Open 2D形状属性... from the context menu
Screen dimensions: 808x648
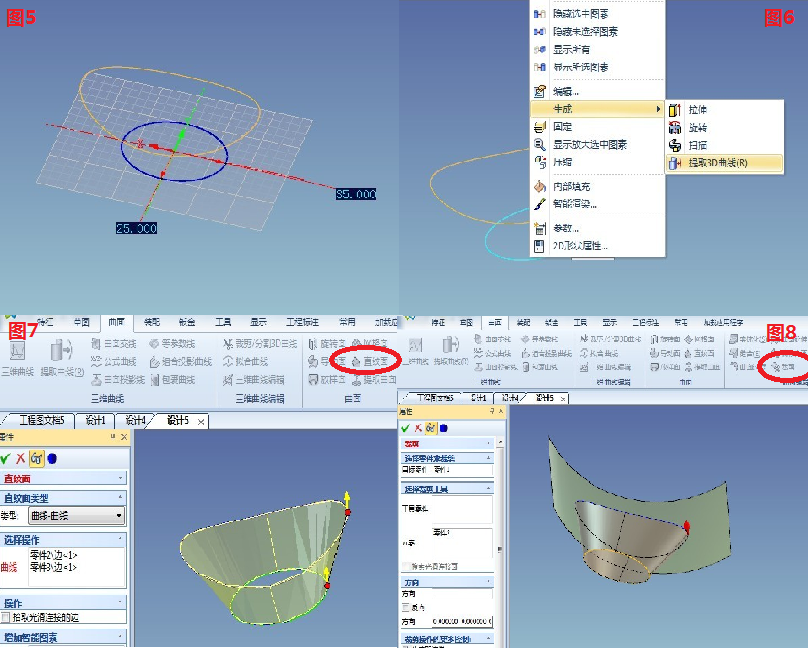click(x=597, y=246)
